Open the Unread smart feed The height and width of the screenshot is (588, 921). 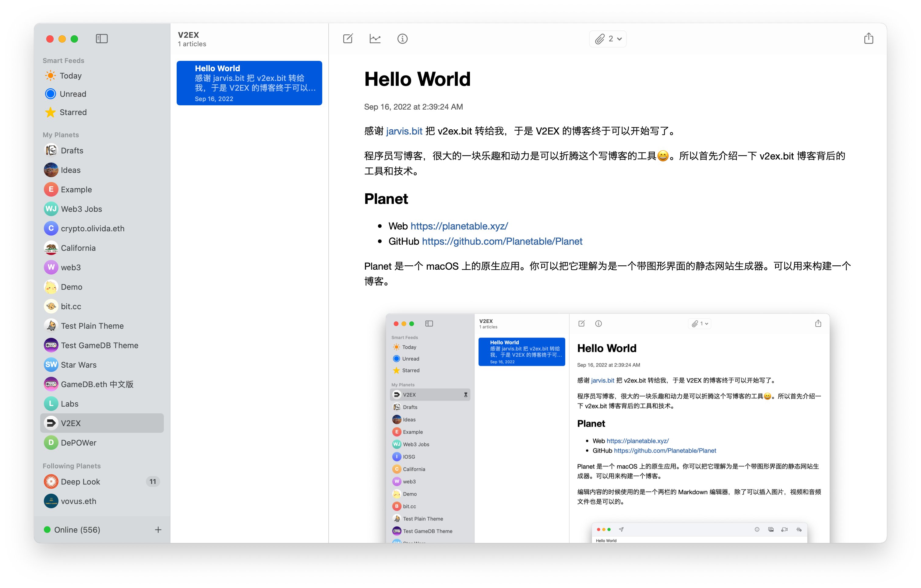[73, 94]
